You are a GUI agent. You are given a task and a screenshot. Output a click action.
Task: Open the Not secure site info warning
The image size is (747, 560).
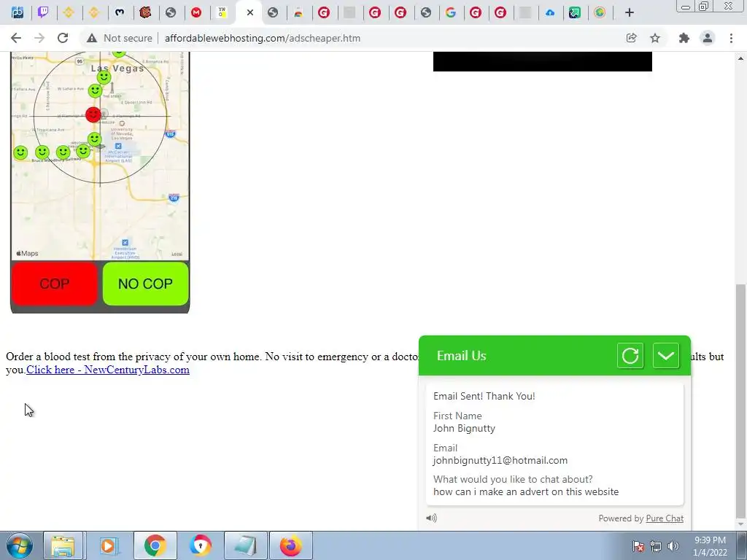point(120,38)
